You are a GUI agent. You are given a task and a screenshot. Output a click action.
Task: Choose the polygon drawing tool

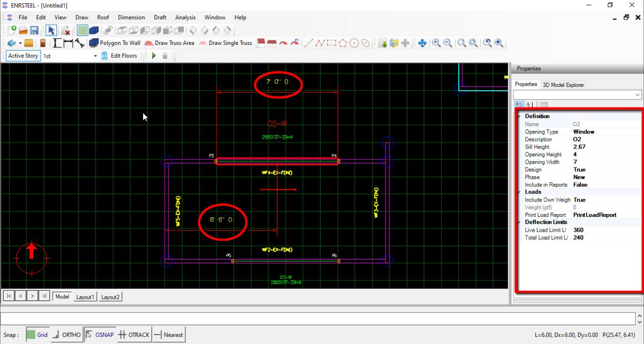coord(343,43)
